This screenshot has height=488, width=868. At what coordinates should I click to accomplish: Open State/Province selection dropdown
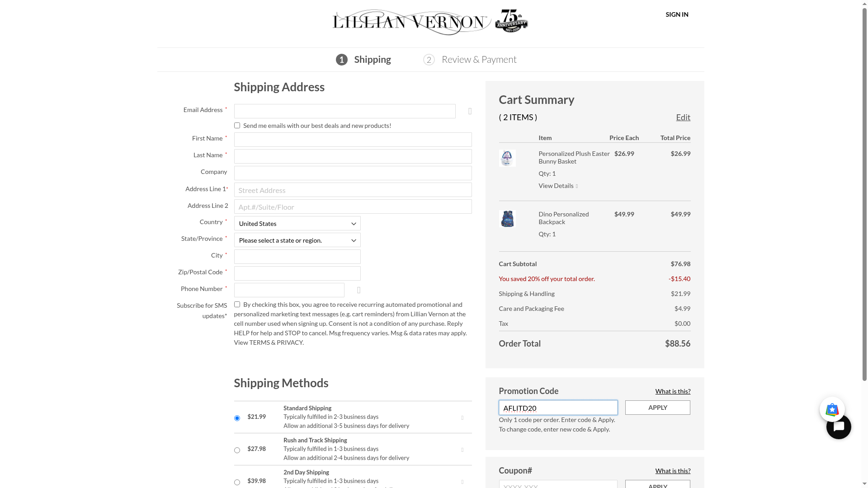(297, 240)
